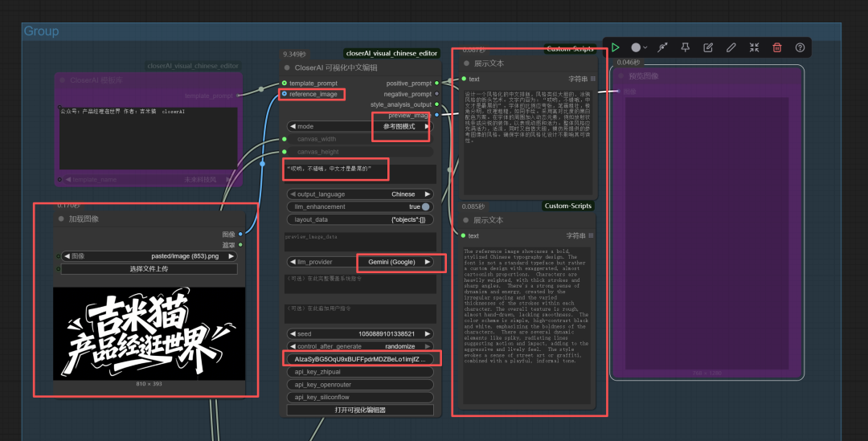Click the Gemini API key field starting AIzaSy
868x441 pixels.
(360, 359)
